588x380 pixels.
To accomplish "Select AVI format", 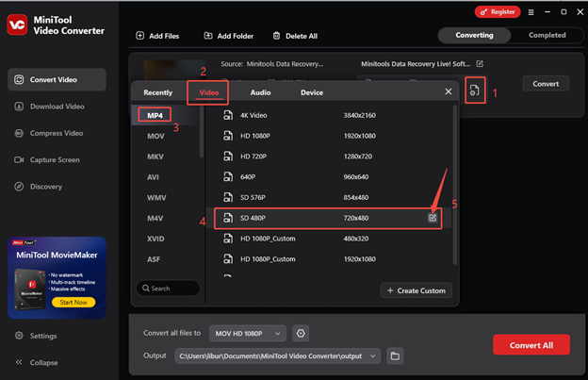I will point(153,177).
